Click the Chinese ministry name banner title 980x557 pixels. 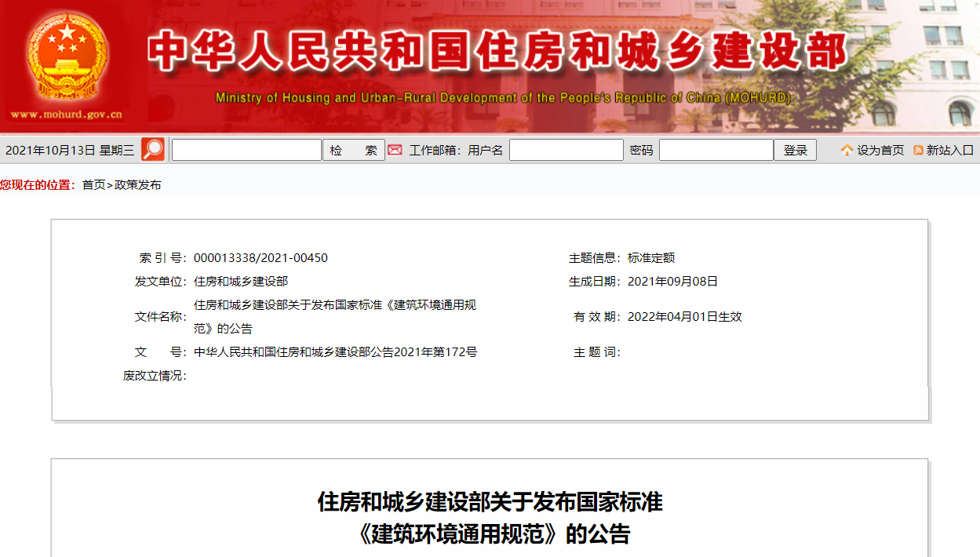[x=498, y=53]
